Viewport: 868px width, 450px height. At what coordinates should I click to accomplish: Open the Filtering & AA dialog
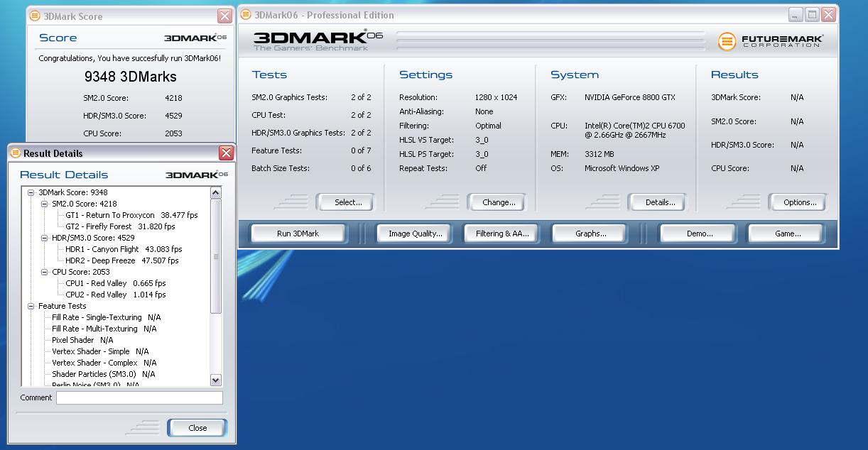[x=502, y=234]
